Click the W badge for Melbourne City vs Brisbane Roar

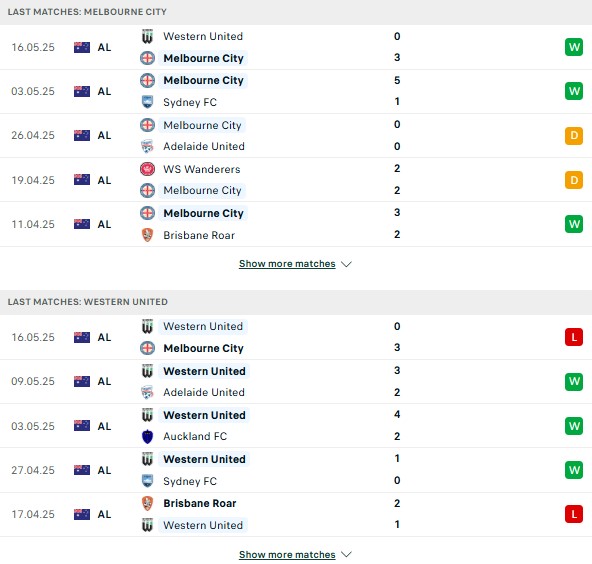click(574, 224)
